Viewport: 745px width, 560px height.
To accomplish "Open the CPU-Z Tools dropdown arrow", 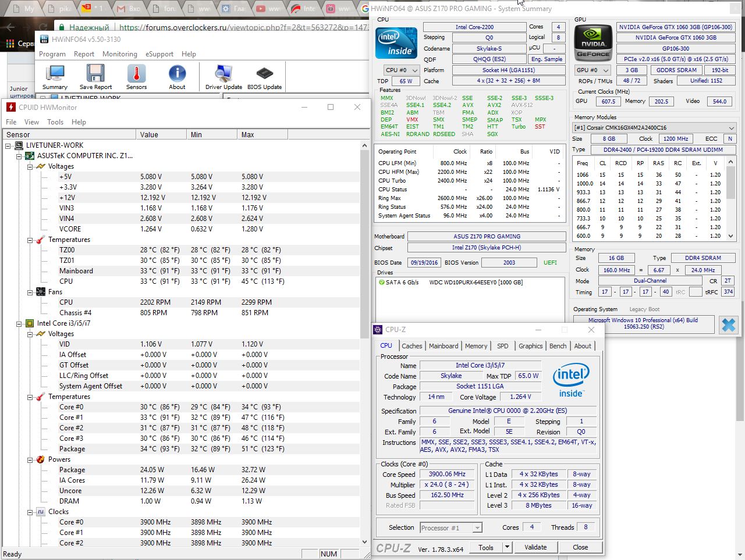I will point(507,547).
